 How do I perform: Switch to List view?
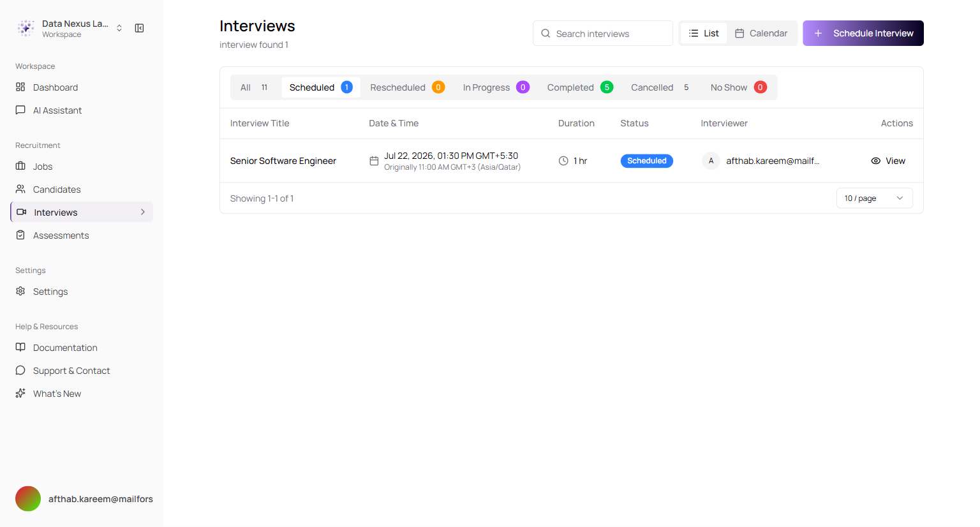(704, 33)
